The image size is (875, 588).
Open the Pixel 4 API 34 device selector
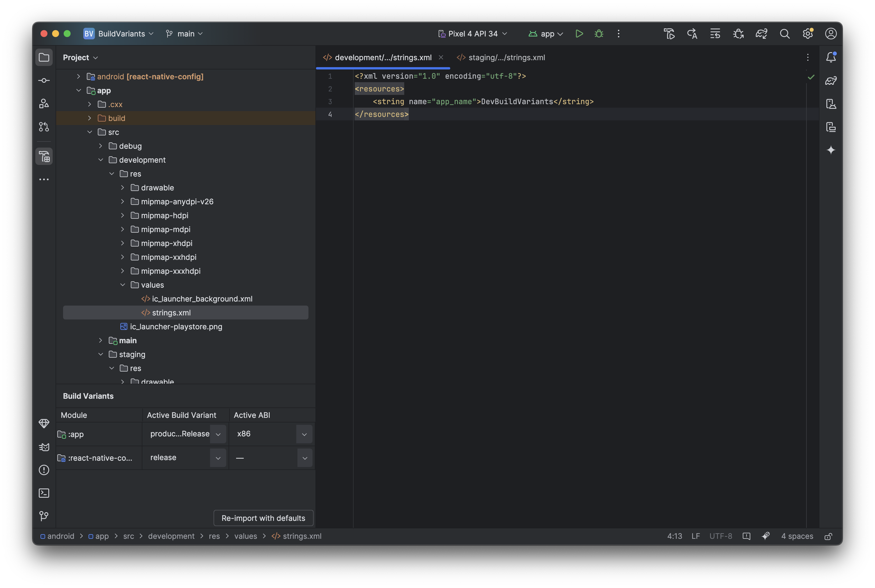tap(472, 34)
